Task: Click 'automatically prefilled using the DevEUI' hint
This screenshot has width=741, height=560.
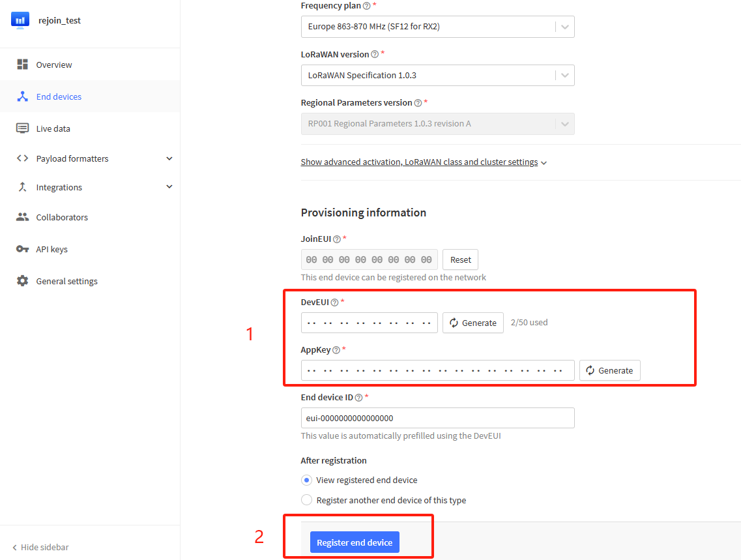Action: [401, 435]
